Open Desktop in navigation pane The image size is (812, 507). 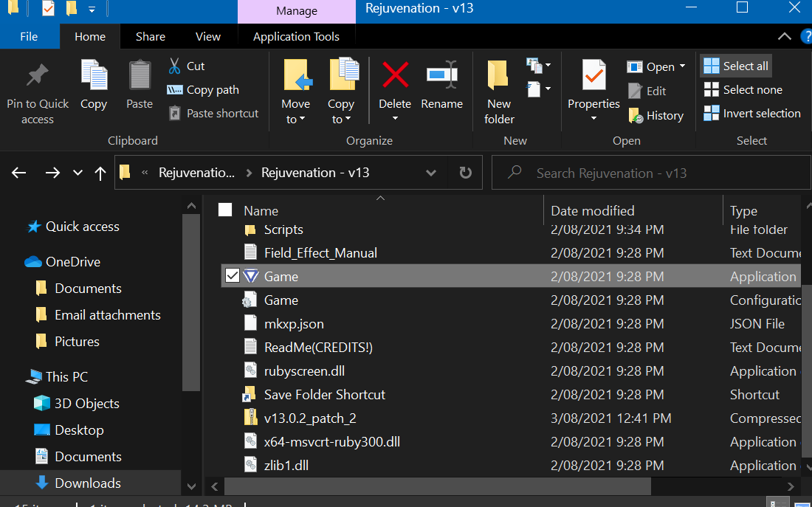[x=79, y=430]
